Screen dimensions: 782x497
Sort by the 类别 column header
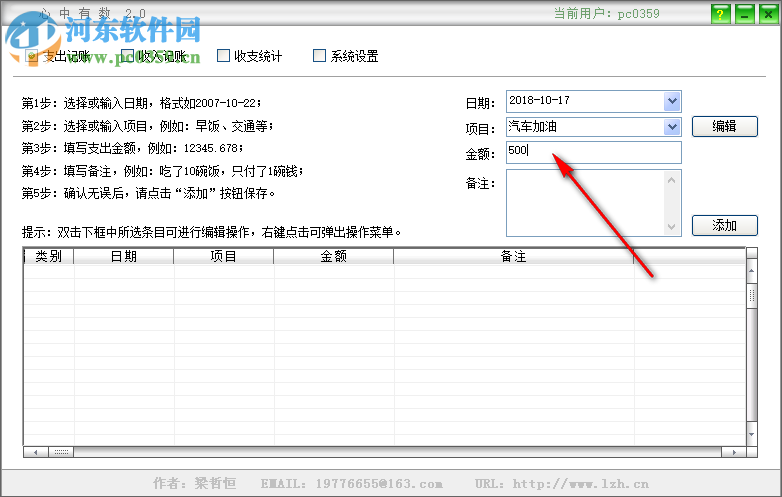pyautogui.click(x=48, y=256)
